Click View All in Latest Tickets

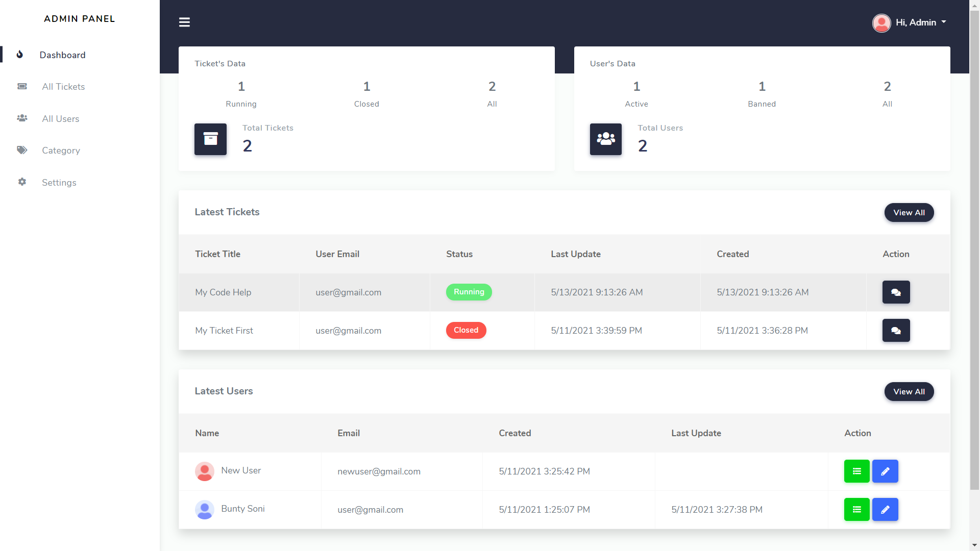(x=909, y=212)
